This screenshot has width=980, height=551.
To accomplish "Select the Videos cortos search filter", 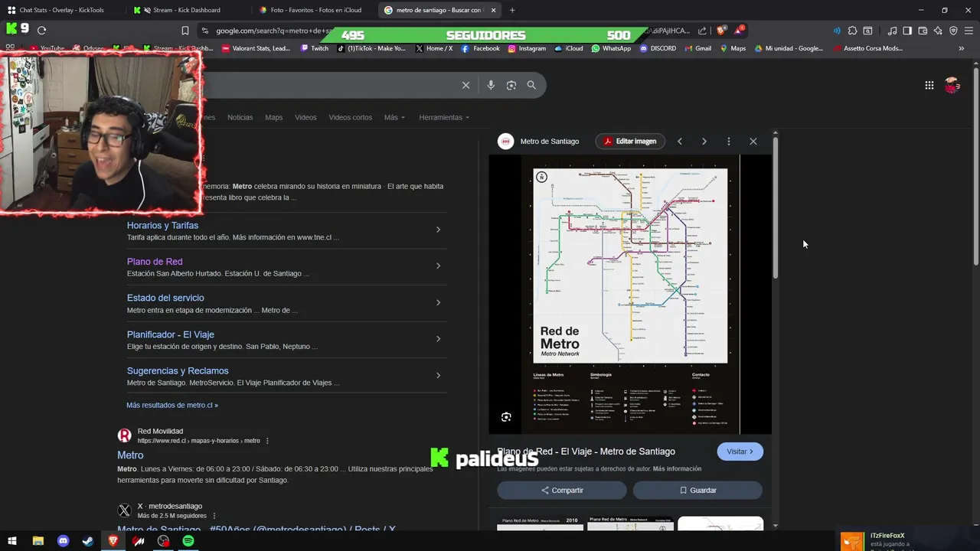I will click(350, 117).
